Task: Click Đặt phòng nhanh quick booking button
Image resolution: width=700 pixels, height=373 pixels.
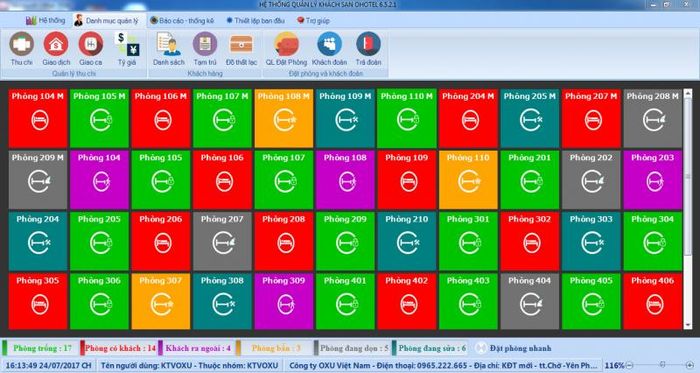Action: 513,348
